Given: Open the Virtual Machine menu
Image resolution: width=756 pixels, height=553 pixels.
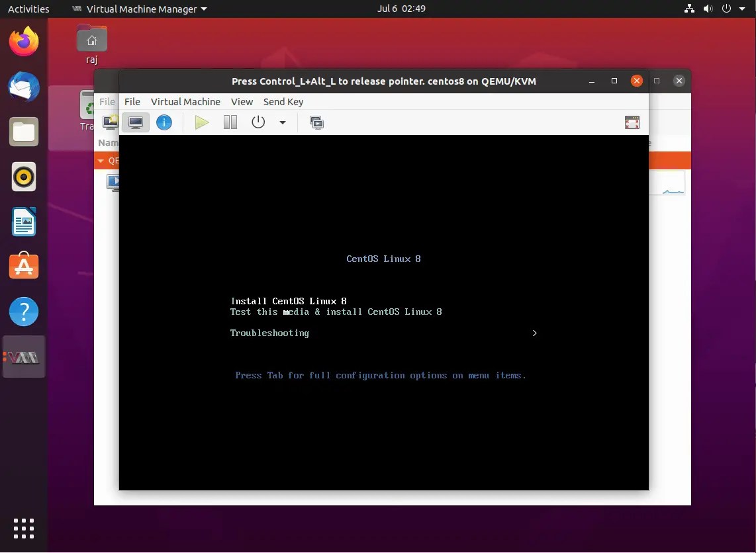Looking at the screenshot, I should pyautogui.click(x=185, y=102).
